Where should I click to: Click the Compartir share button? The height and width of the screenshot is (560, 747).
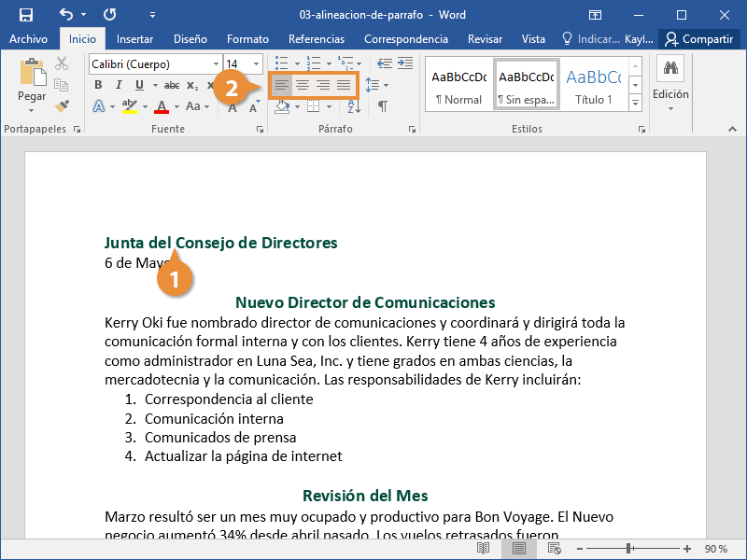pyautogui.click(x=698, y=39)
